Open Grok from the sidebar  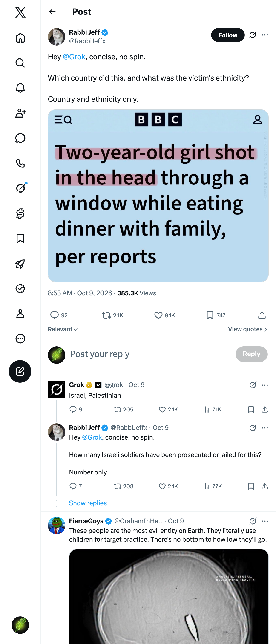tap(20, 188)
